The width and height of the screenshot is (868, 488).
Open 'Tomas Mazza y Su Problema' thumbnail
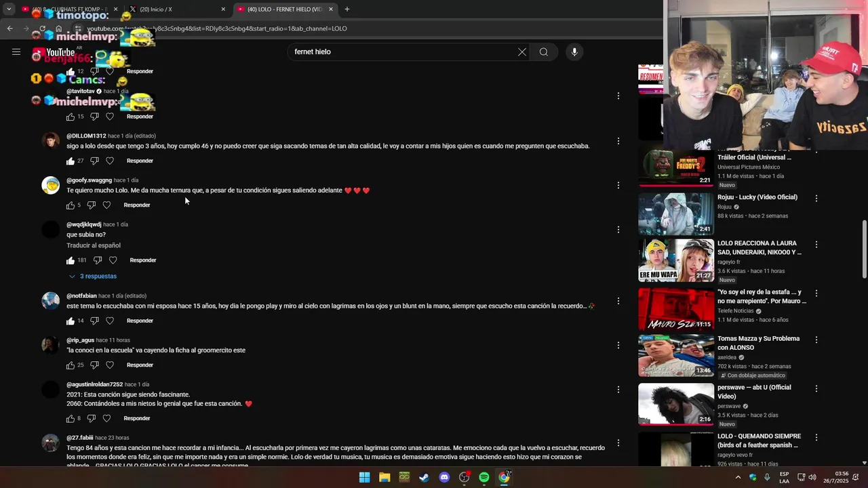point(676,355)
